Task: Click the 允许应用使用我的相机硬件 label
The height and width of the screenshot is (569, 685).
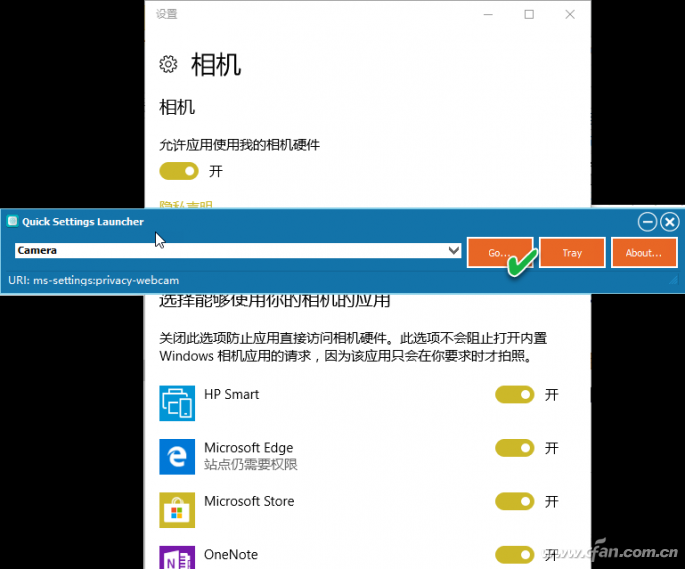Action: click(x=239, y=145)
